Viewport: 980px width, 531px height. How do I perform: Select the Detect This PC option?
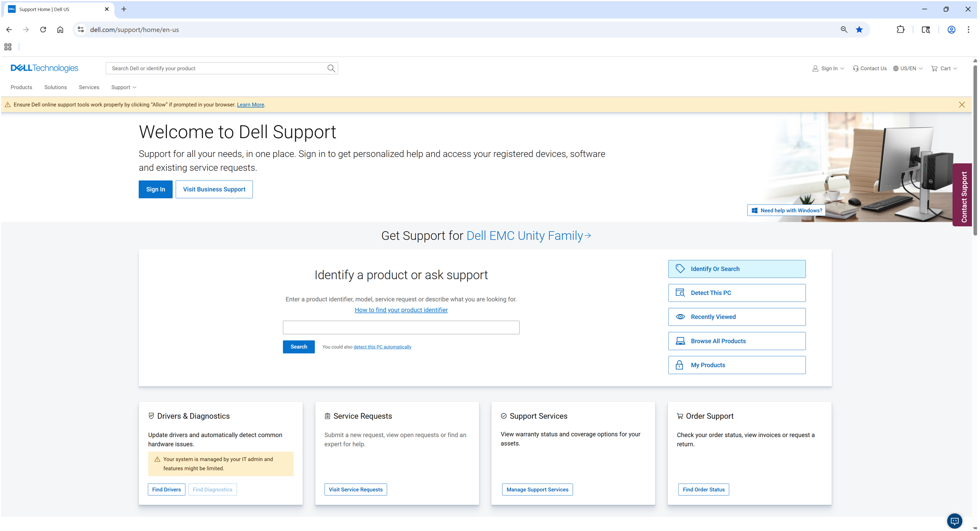(736, 293)
